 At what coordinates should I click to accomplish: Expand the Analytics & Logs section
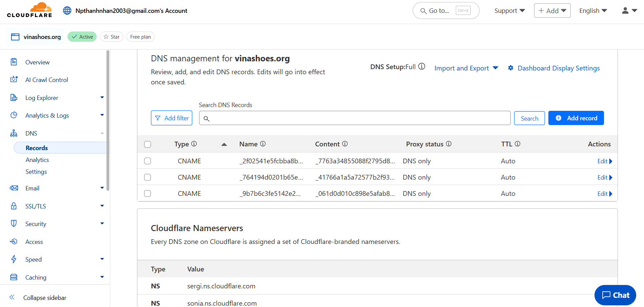click(x=47, y=115)
